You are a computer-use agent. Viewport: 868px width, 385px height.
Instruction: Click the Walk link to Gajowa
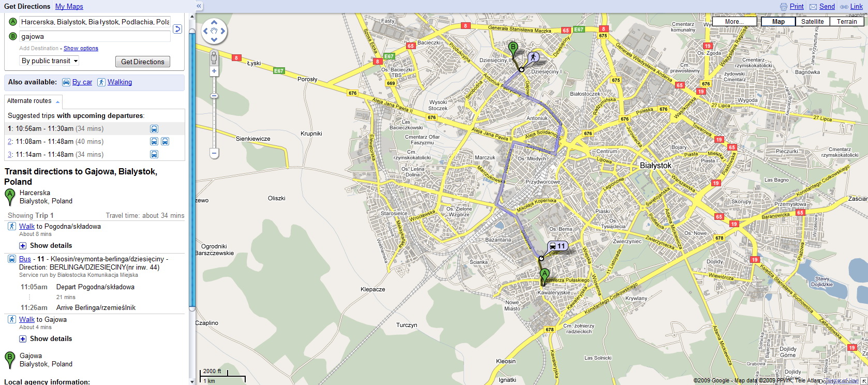point(27,319)
